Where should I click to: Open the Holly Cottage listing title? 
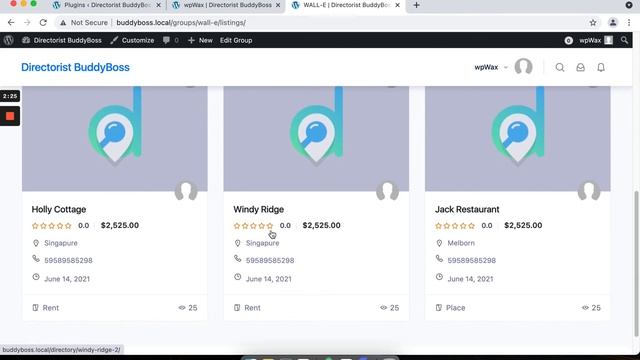[59, 209]
